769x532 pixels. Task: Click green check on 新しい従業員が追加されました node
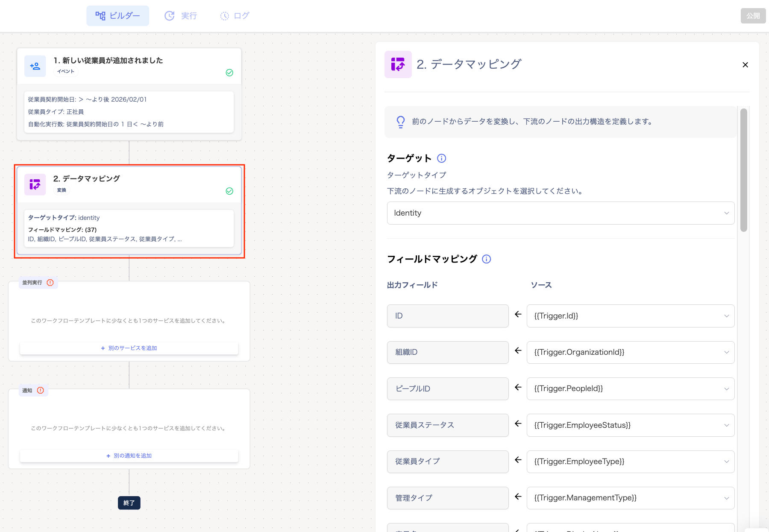pos(229,73)
